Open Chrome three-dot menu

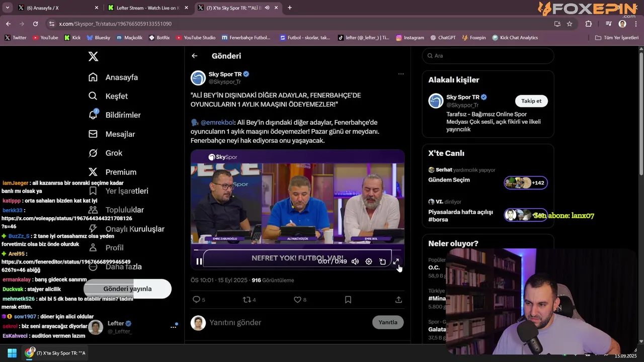click(636, 24)
